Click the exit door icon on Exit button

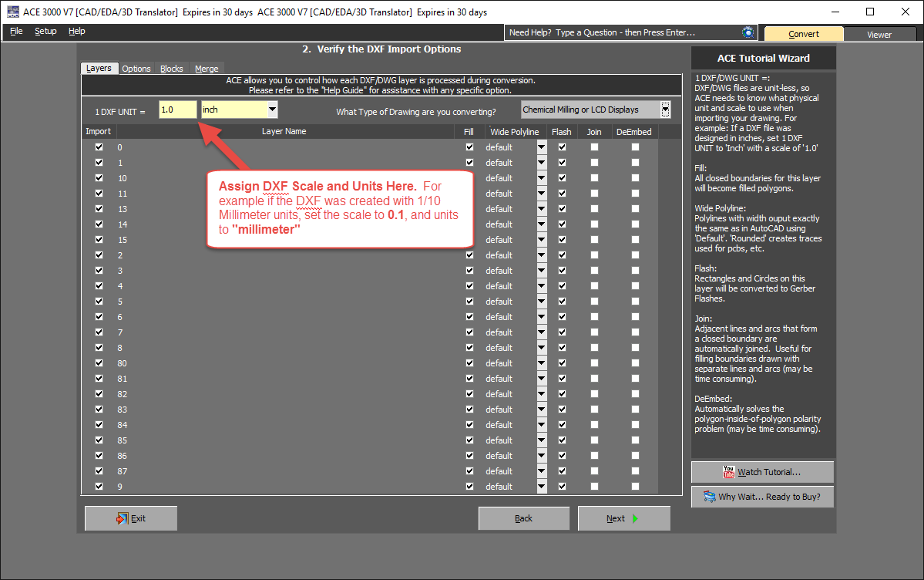[x=122, y=518]
